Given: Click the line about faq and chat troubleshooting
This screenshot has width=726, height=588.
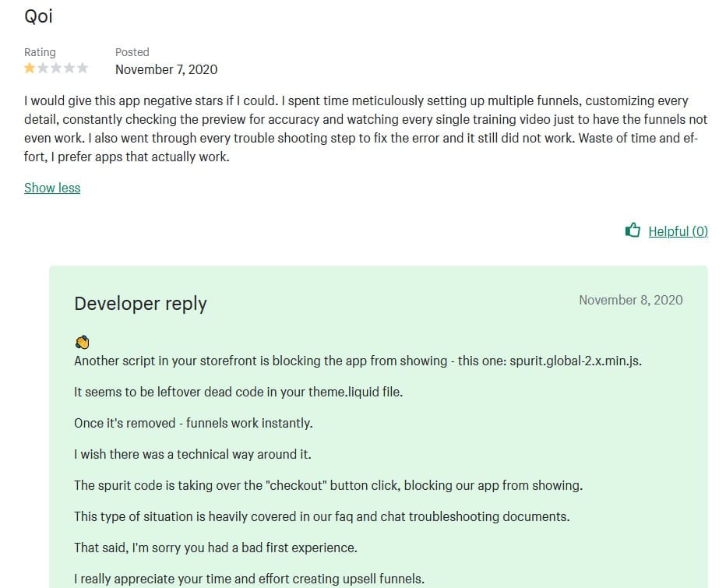Looking at the screenshot, I should [x=322, y=516].
